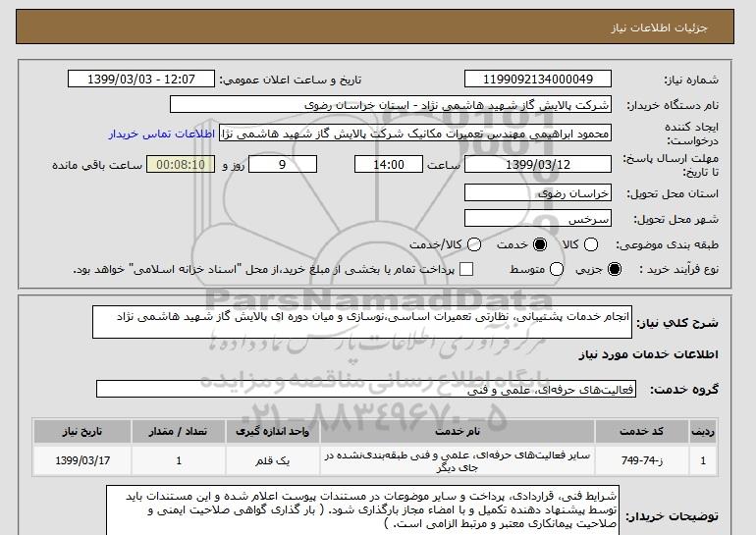Click the نام خدمت column header
The height and width of the screenshot is (535, 756).
tap(458, 431)
